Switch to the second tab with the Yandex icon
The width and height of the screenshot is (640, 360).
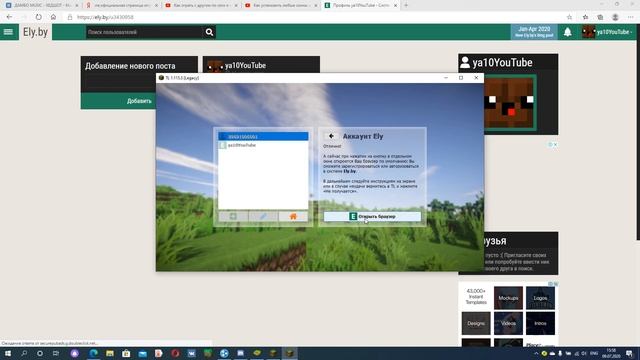point(122,5)
